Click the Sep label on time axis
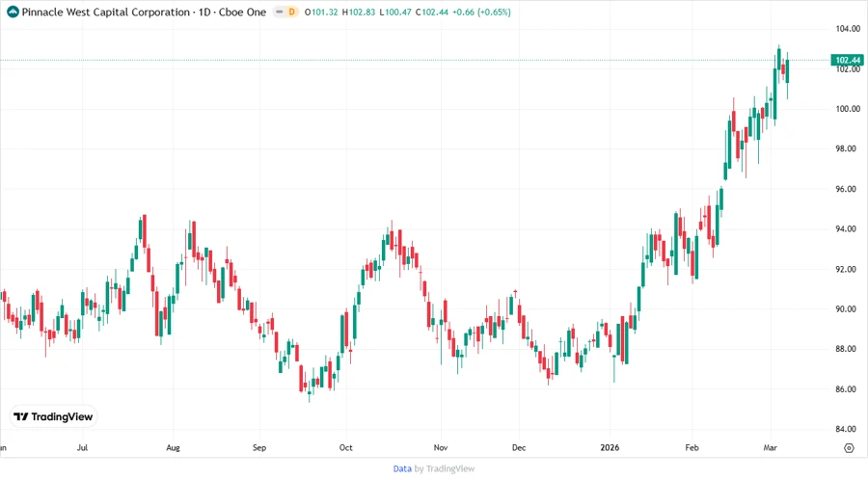Image resolution: width=868 pixels, height=480 pixels. point(259,447)
